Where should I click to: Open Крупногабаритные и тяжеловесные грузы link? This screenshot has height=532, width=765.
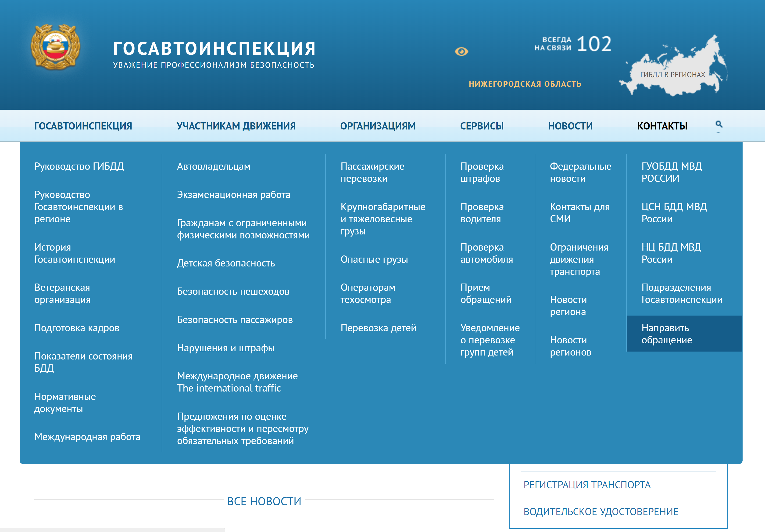point(383,219)
